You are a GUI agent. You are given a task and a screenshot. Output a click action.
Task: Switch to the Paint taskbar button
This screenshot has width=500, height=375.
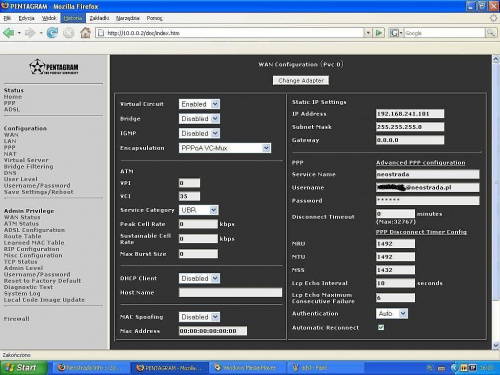(325, 368)
